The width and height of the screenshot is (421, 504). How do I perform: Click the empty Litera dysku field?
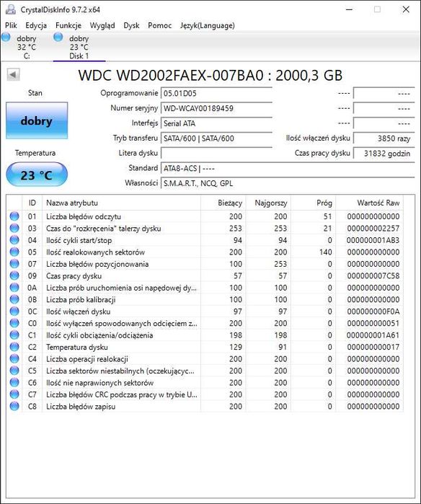[x=216, y=154]
